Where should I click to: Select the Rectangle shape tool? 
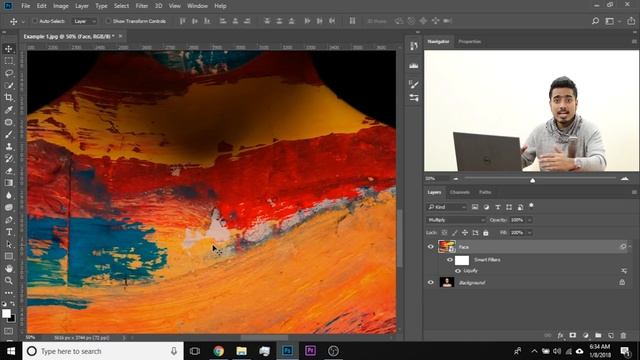coord(9,256)
